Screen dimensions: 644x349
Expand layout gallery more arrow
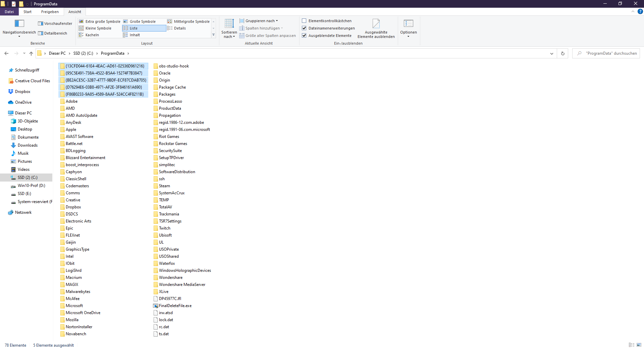point(213,35)
